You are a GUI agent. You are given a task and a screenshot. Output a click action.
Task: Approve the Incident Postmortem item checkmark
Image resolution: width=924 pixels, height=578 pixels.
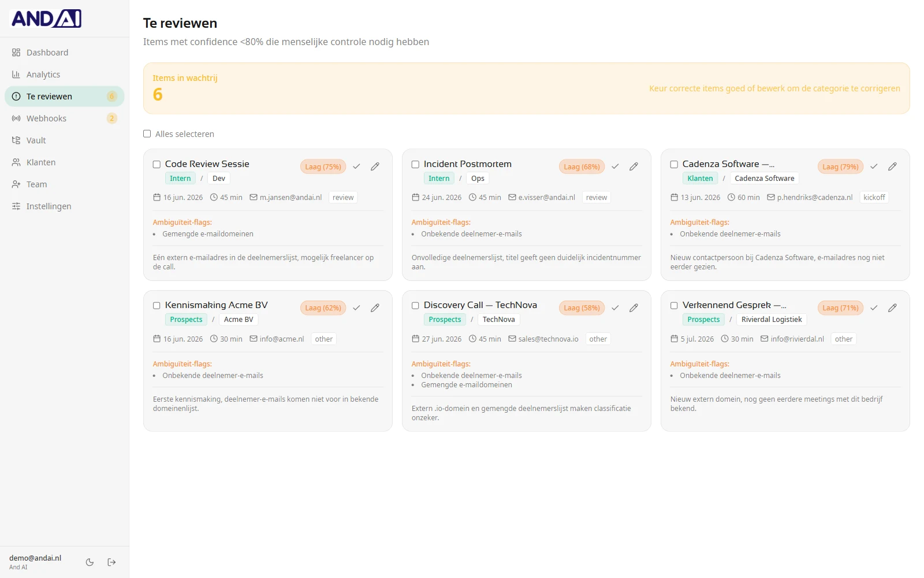(x=615, y=166)
